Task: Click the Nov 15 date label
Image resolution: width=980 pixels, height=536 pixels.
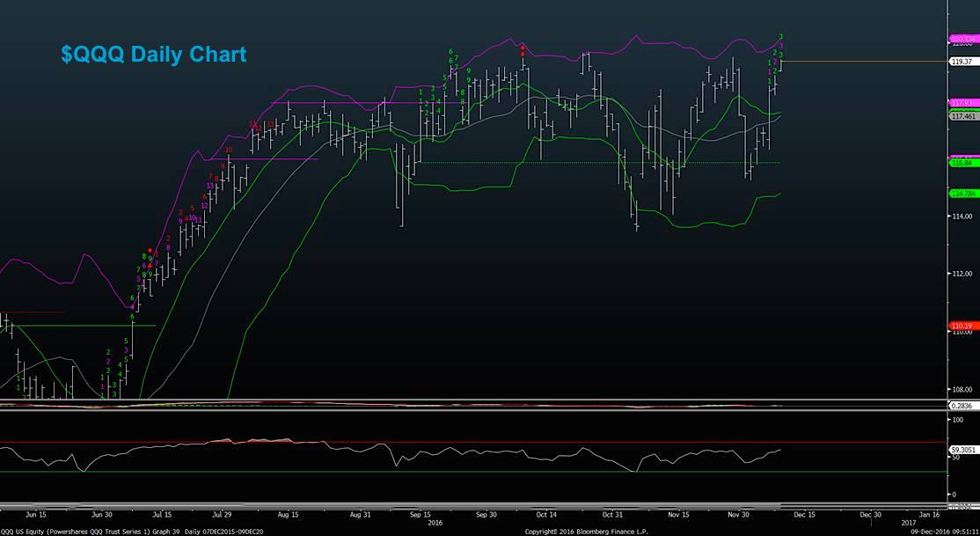Action: click(679, 516)
